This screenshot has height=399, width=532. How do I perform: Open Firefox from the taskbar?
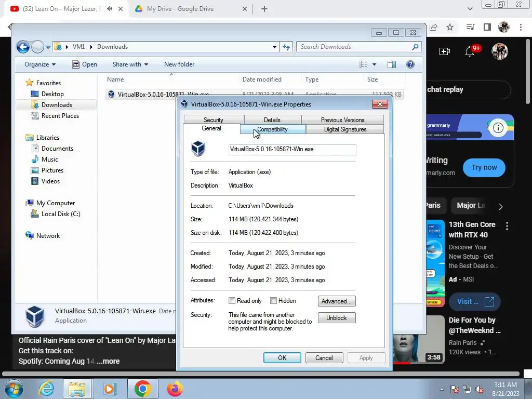175,389
